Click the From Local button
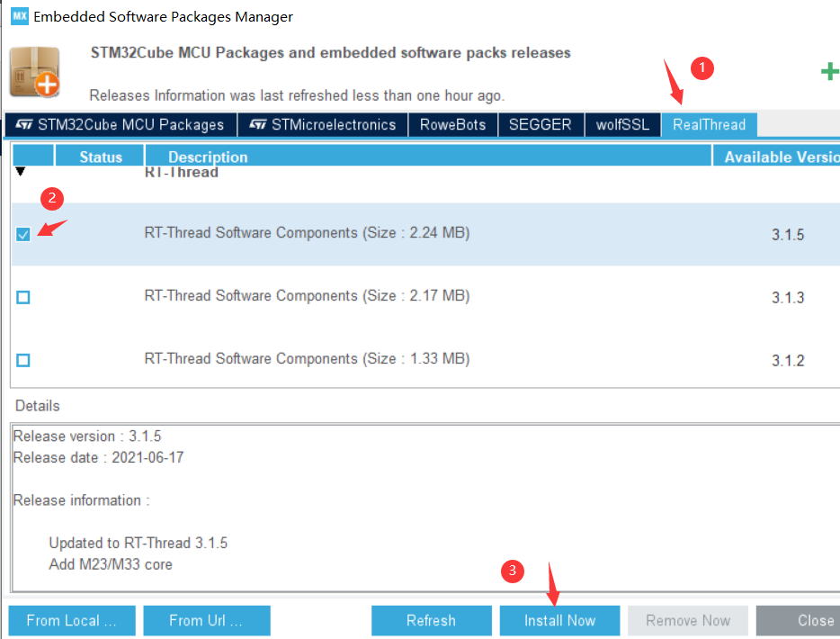This screenshot has height=639, width=840. [71, 620]
